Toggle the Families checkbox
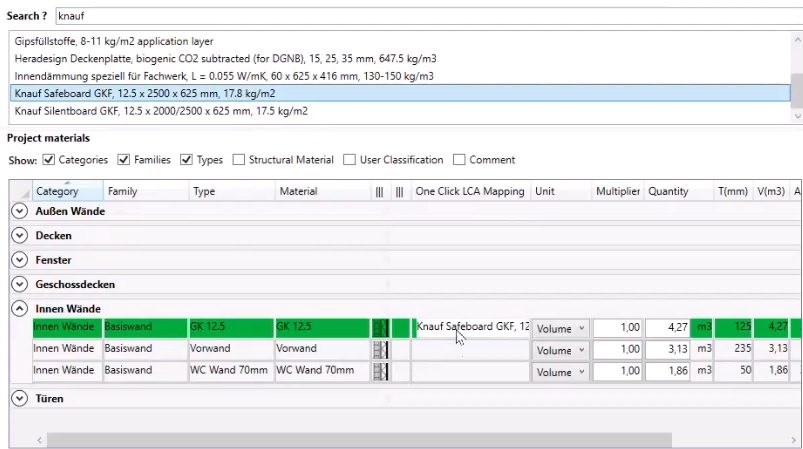Viewport: 803px width, 449px height. pos(123,160)
